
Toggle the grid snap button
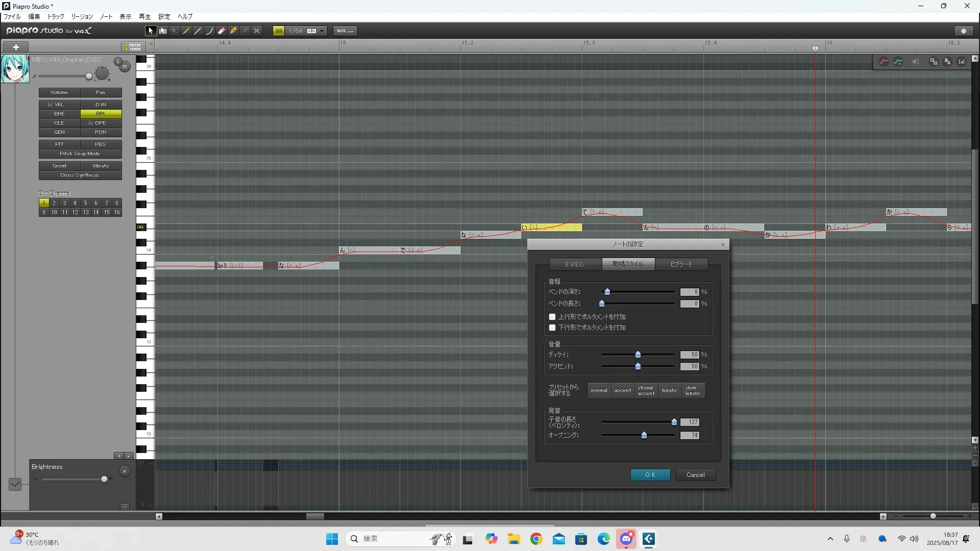279,31
